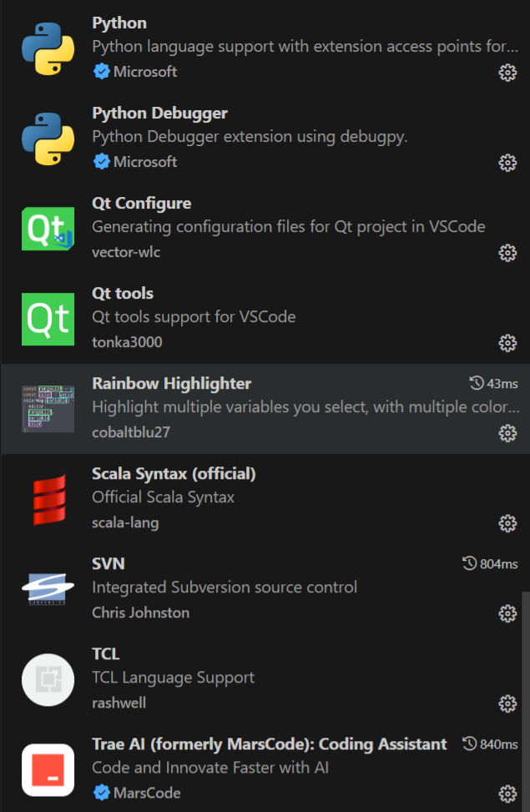Screen dimensions: 530x812
Task: Click publisher MarsCode
Action: tap(147, 793)
